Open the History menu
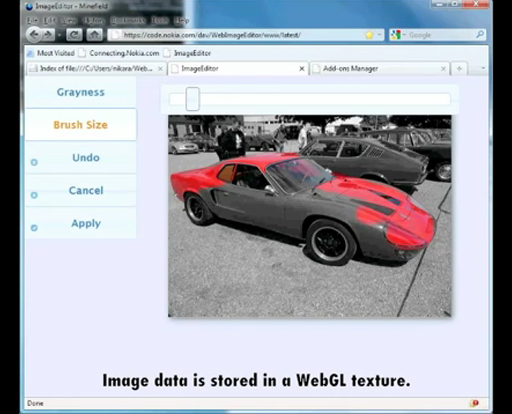The height and width of the screenshot is (414, 512). (93, 21)
